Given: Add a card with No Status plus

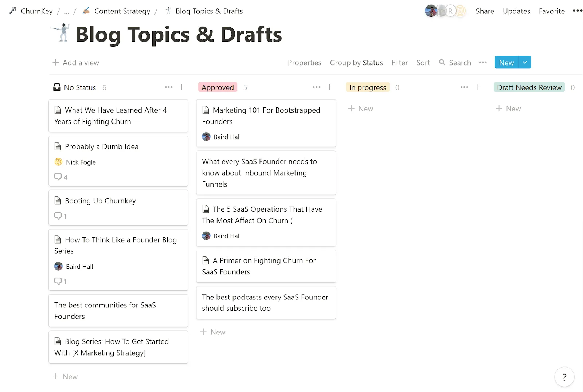Looking at the screenshot, I should (182, 87).
